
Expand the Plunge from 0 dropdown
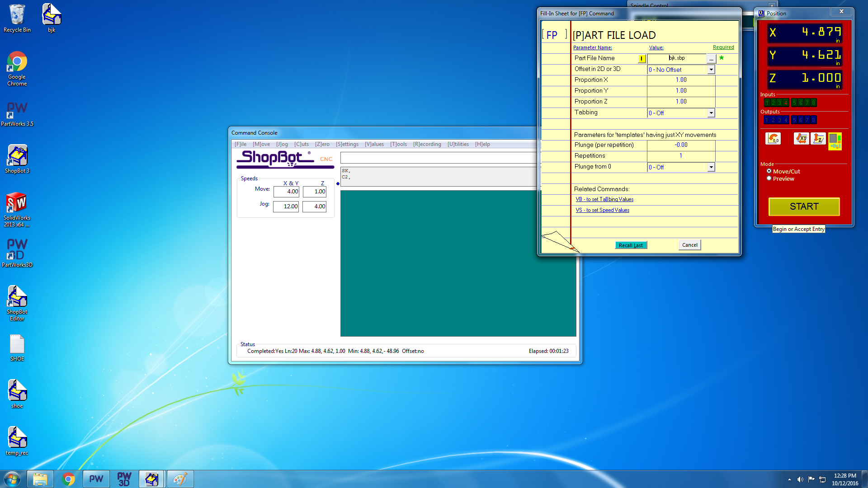pyautogui.click(x=711, y=167)
